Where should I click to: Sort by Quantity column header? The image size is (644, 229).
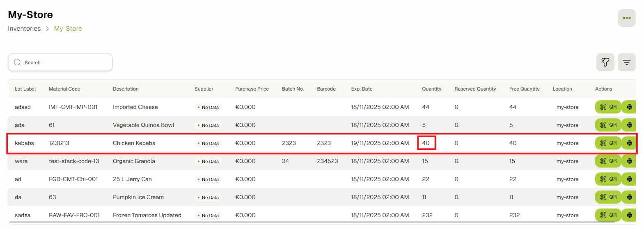click(431, 89)
